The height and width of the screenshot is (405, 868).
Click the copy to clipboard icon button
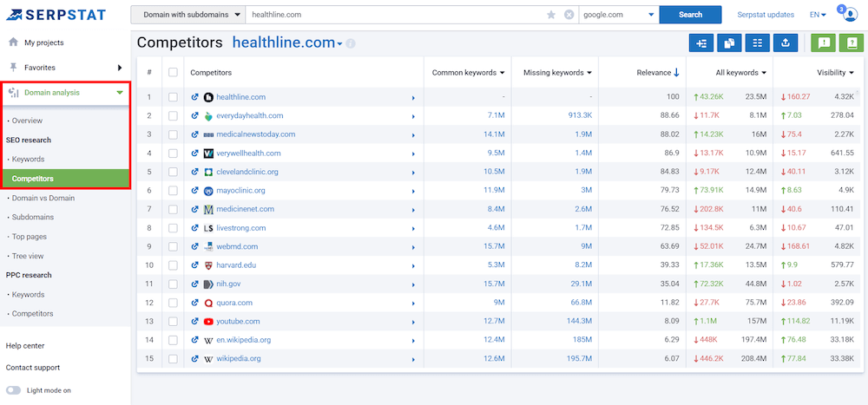coord(730,43)
